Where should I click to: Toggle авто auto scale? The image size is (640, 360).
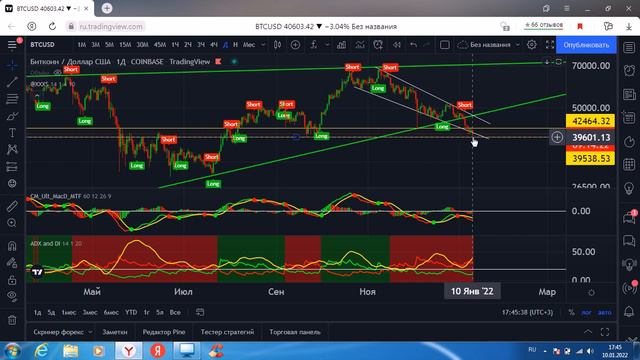[605, 312]
